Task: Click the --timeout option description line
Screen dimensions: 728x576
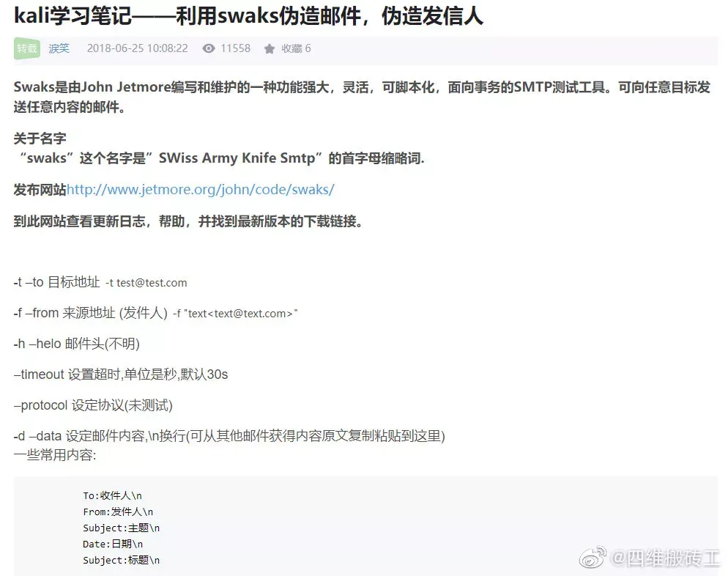Action: [x=121, y=374]
